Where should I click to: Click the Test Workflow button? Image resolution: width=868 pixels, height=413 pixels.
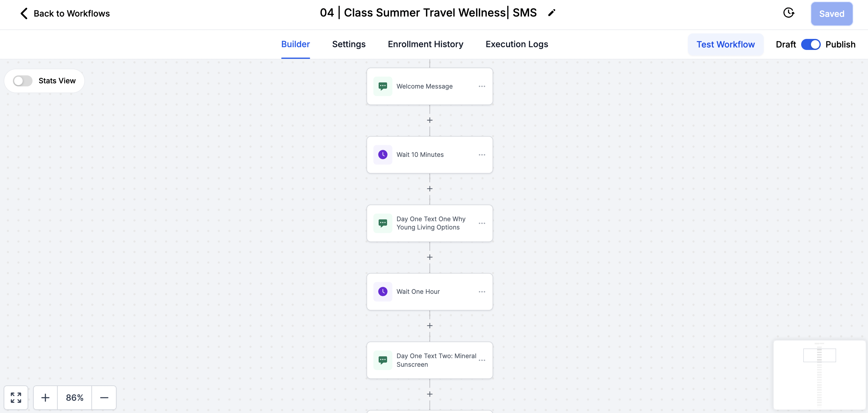pyautogui.click(x=725, y=44)
